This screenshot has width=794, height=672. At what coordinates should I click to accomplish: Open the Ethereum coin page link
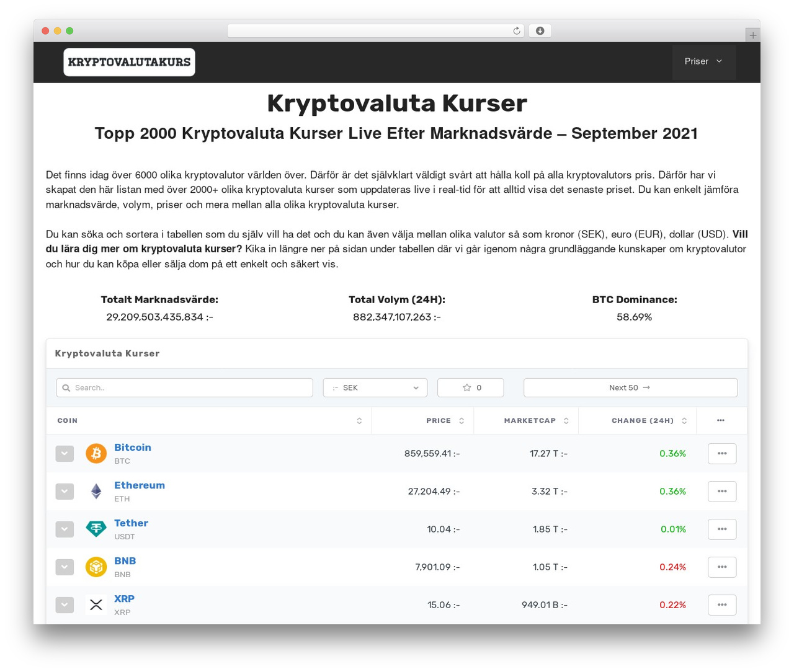pos(140,485)
